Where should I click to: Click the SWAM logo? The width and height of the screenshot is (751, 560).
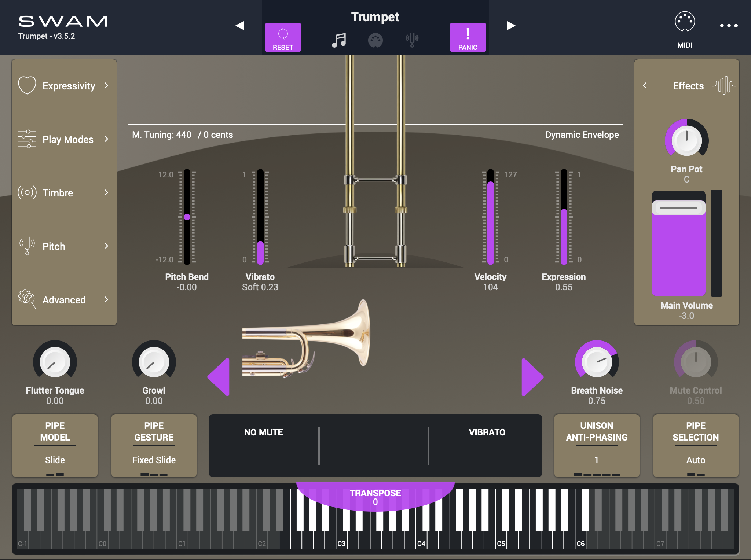pos(63,21)
